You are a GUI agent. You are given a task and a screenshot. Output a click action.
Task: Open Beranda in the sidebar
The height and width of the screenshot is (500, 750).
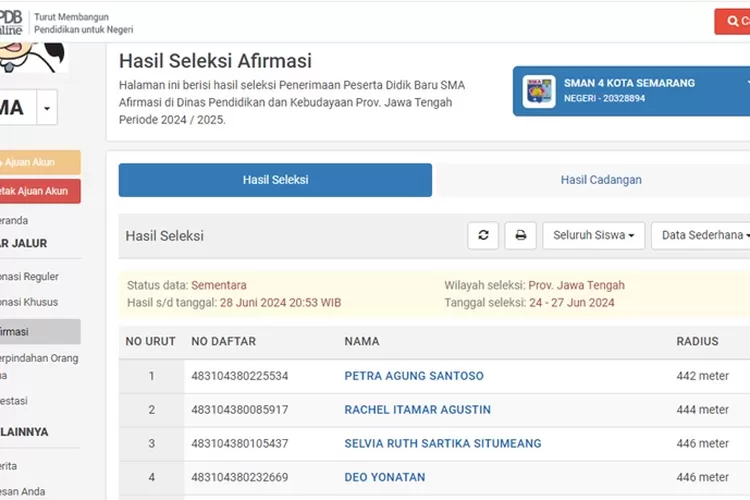tap(14, 221)
